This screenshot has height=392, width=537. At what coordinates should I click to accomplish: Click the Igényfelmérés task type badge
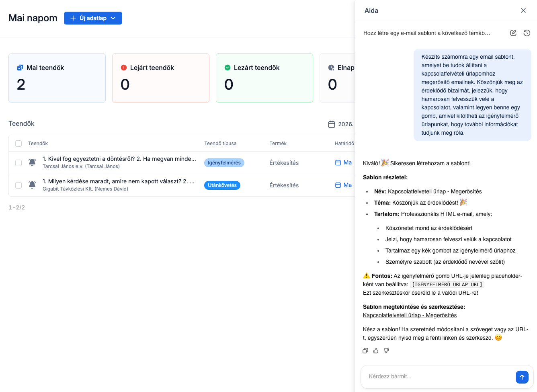[x=224, y=163]
